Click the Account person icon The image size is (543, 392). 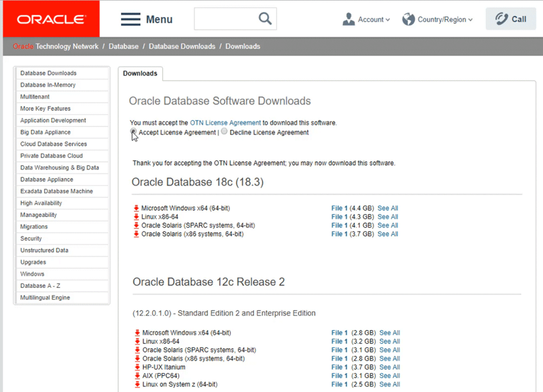coord(348,19)
